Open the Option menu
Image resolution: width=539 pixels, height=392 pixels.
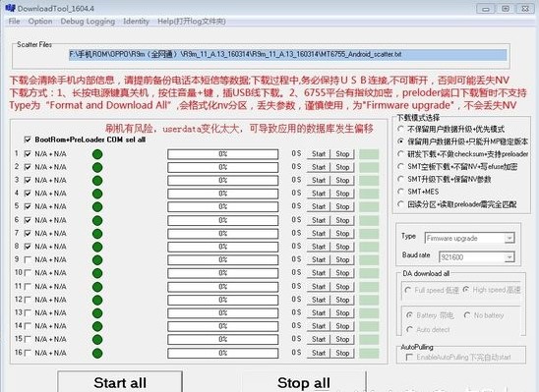(40, 22)
